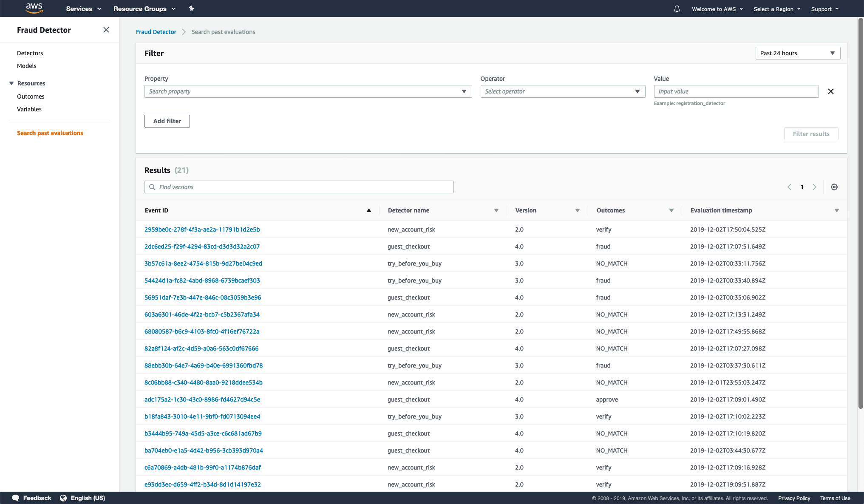Image resolution: width=864 pixels, height=504 pixels.
Task: Click the Feedback footer button
Action: point(31,498)
